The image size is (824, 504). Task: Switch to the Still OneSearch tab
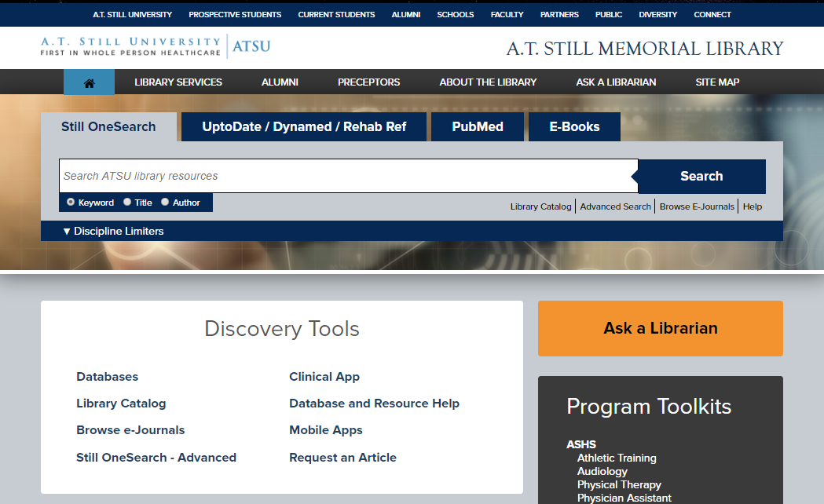(108, 126)
